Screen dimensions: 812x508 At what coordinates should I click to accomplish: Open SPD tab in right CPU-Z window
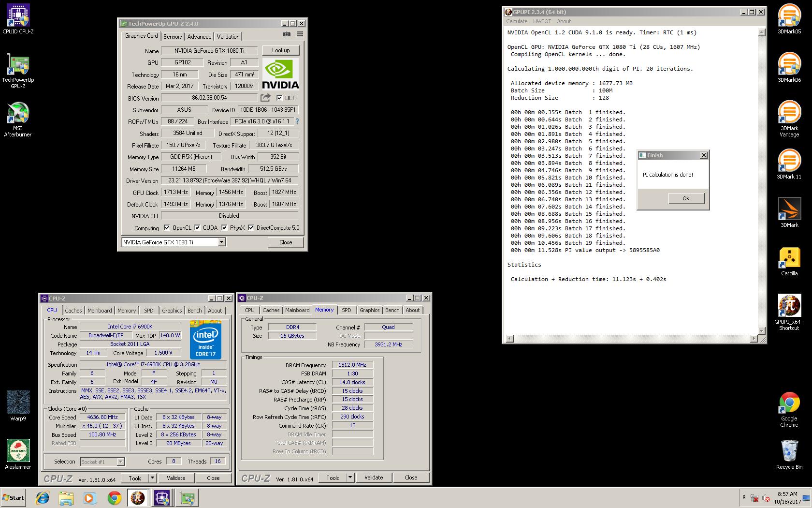click(347, 310)
